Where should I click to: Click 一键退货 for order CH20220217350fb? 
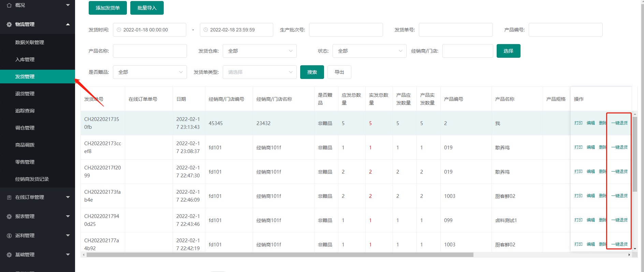tap(619, 123)
